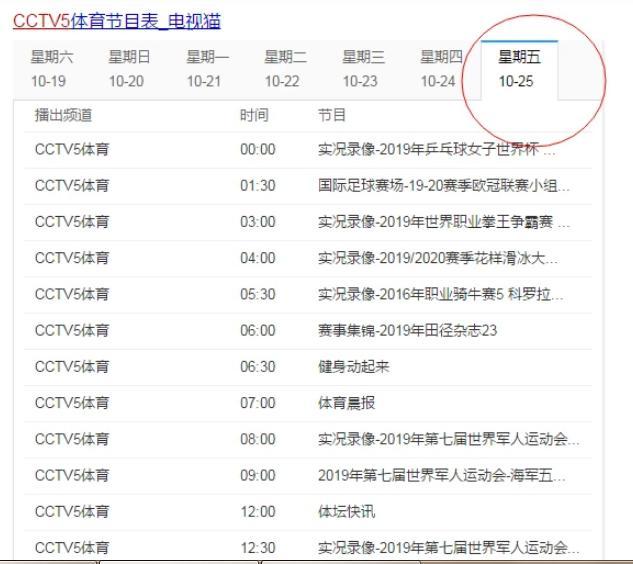The width and height of the screenshot is (633, 564).
Task: Switch to the 星期六 10-19 tab
Action: tap(52, 69)
